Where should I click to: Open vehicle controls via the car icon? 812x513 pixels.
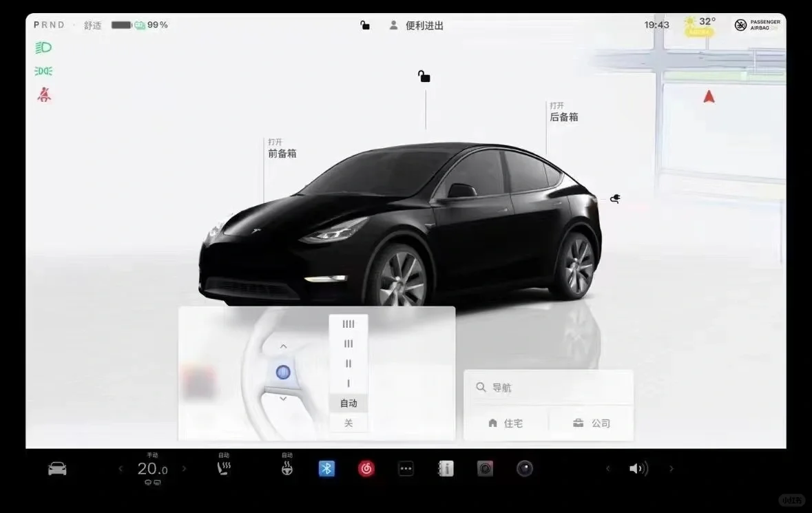57,468
